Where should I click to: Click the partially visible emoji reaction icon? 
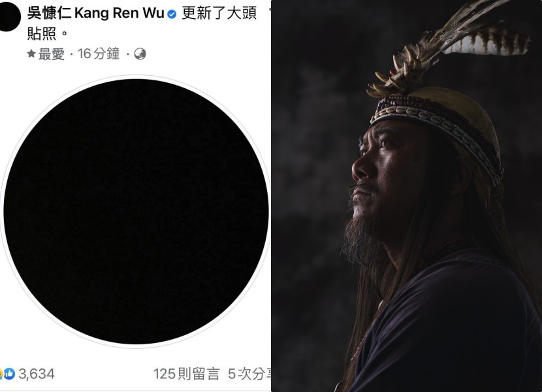coord(1,373)
